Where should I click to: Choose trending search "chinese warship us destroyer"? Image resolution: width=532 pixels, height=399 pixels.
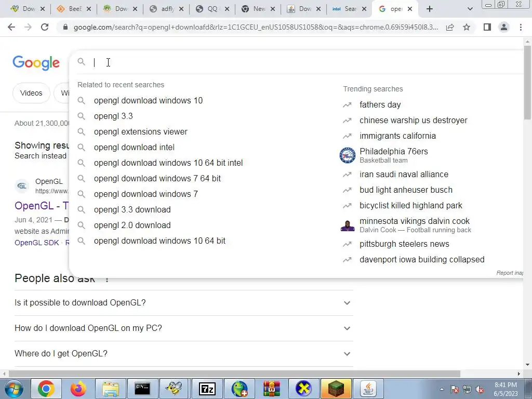click(413, 121)
